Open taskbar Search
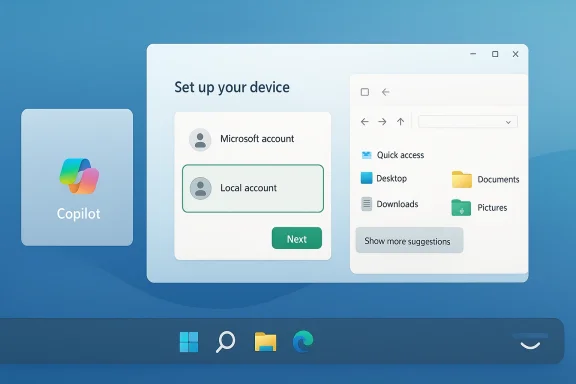The width and height of the screenshot is (576, 384). (225, 342)
